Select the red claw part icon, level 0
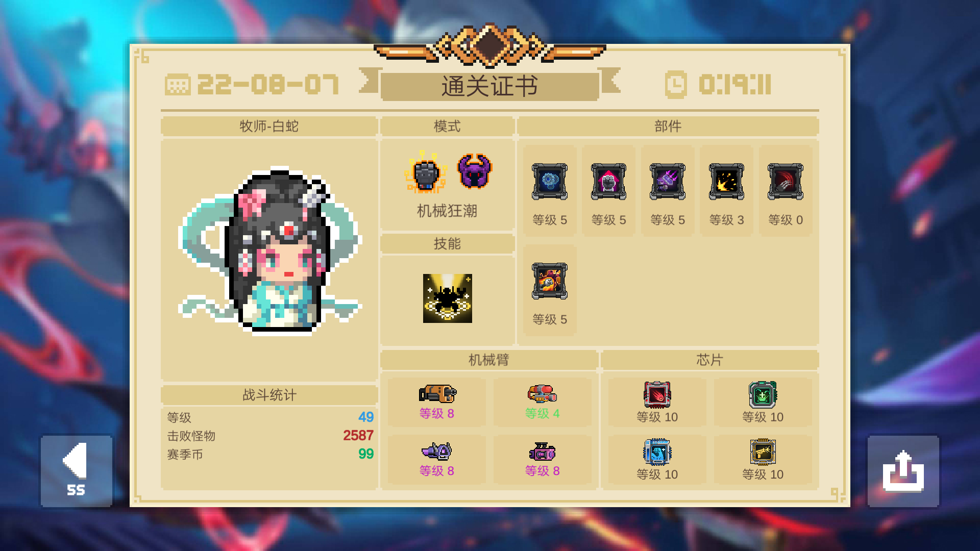 (x=786, y=182)
